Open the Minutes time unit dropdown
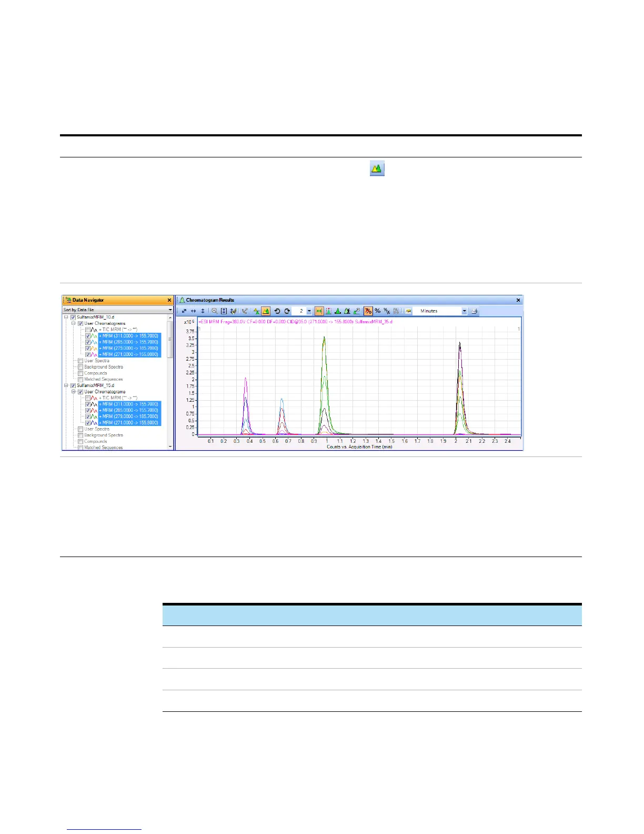The height and width of the screenshot is (834, 644). pyautogui.click(x=464, y=311)
